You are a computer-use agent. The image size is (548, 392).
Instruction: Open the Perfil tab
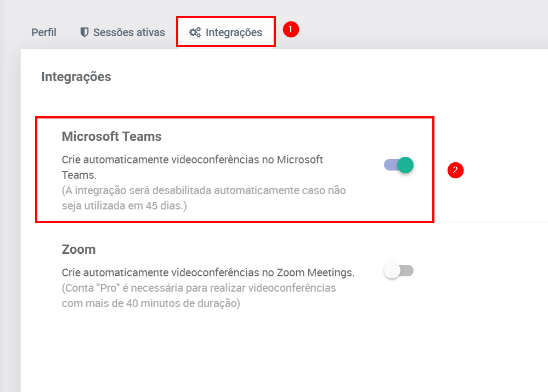click(43, 32)
